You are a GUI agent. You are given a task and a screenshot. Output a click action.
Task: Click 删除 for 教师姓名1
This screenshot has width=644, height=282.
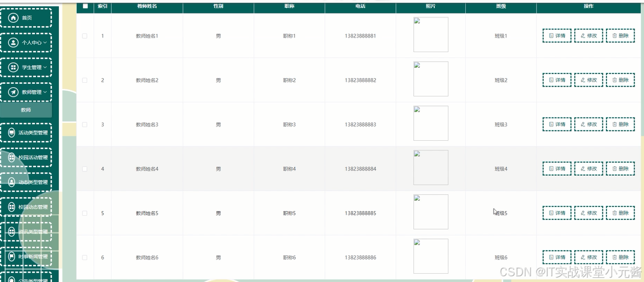click(621, 36)
